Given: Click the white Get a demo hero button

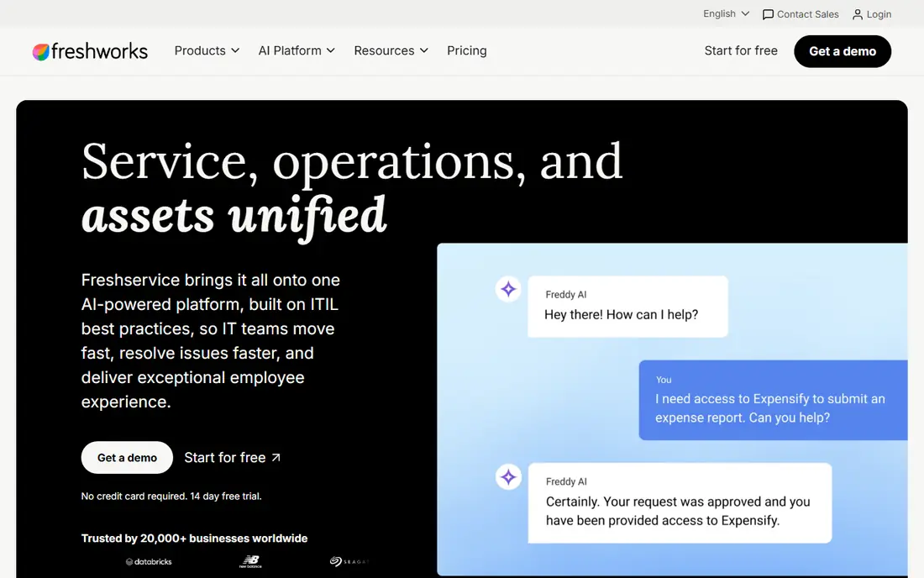Looking at the screenshot, I should [127, 457].
